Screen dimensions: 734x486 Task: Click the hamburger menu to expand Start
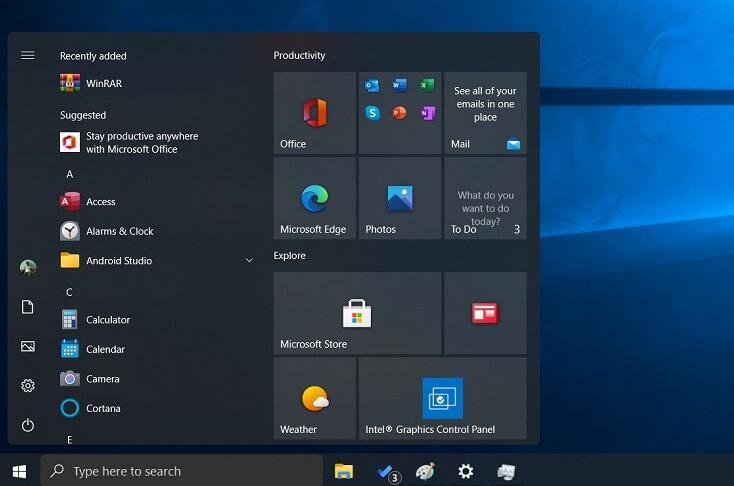pyautogui.click(x=28, y=56)
